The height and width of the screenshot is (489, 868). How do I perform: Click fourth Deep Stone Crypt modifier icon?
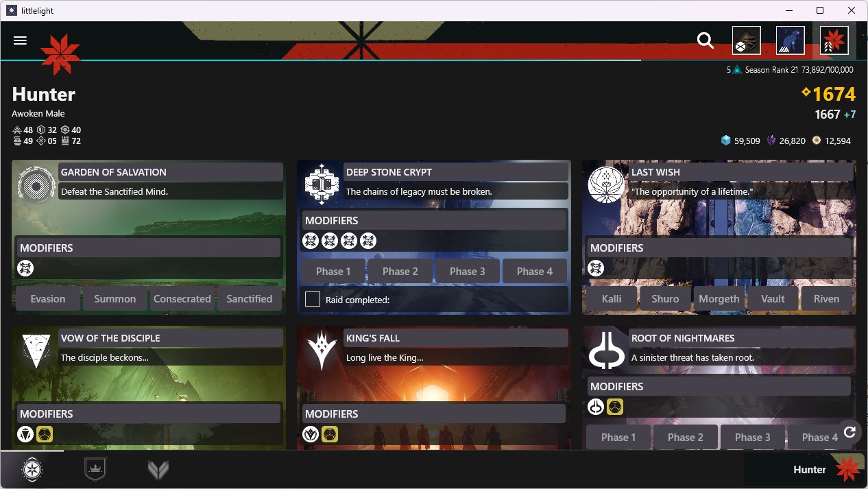[x=368, y=241]
